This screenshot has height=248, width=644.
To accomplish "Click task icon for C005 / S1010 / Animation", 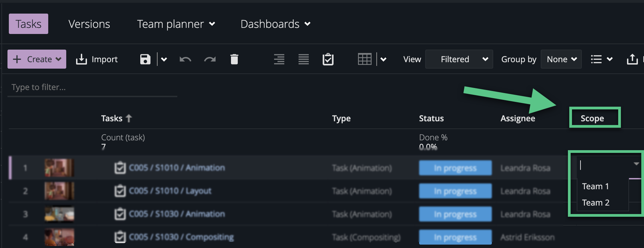I will 120,167.
